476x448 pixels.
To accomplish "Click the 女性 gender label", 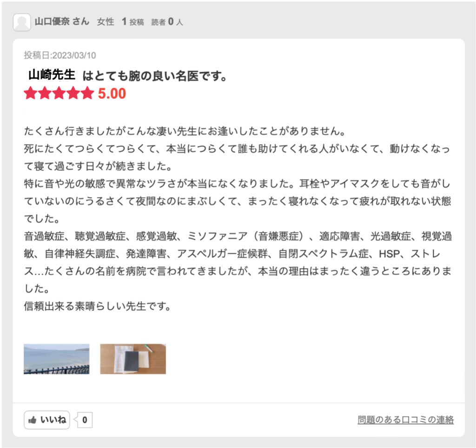I will click(106, 22).
